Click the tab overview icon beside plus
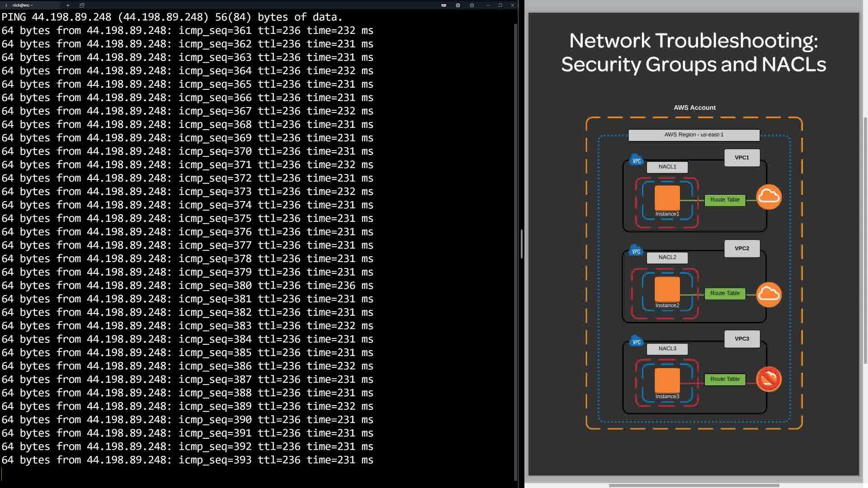Image resolution: width=868 pixels, height=488 pixels. click(x=82, y=5)
